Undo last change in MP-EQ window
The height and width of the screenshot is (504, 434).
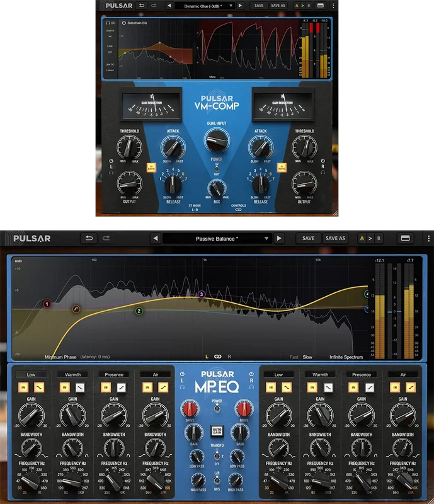(89, 238)
